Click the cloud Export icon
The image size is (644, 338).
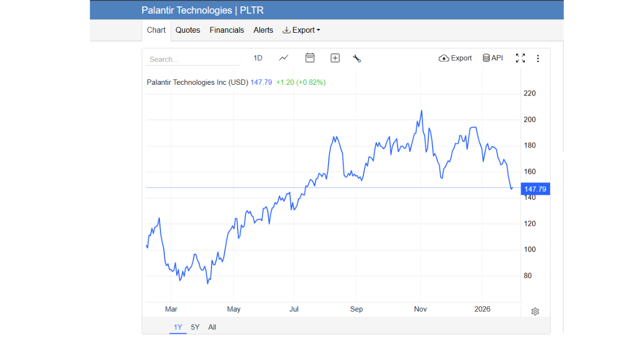coord(455,58)
